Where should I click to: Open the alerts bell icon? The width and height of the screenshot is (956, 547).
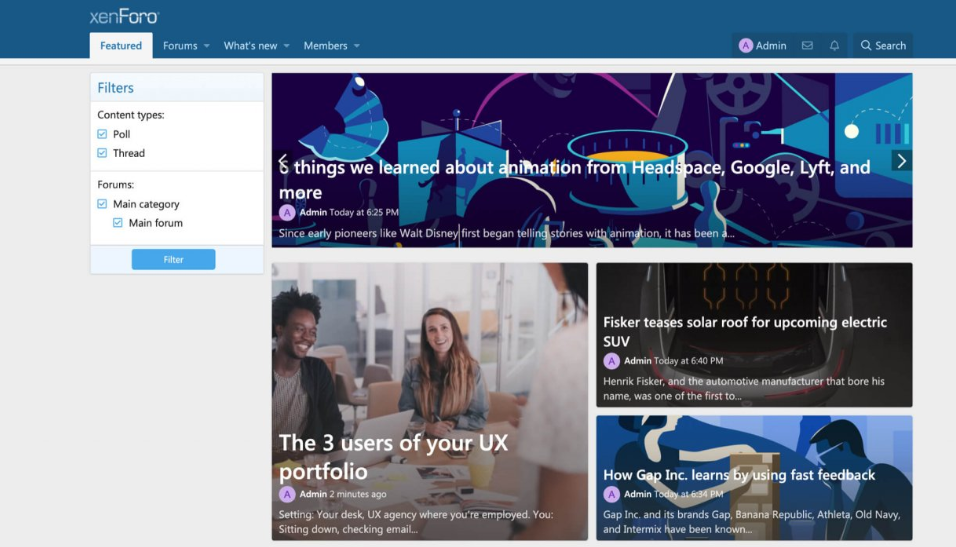point(834,46)
